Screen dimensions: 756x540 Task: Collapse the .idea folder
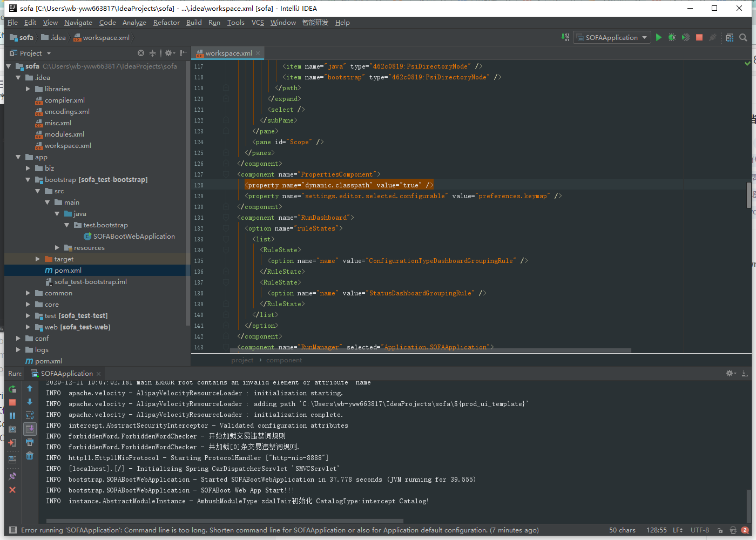[x=18, y=77]
